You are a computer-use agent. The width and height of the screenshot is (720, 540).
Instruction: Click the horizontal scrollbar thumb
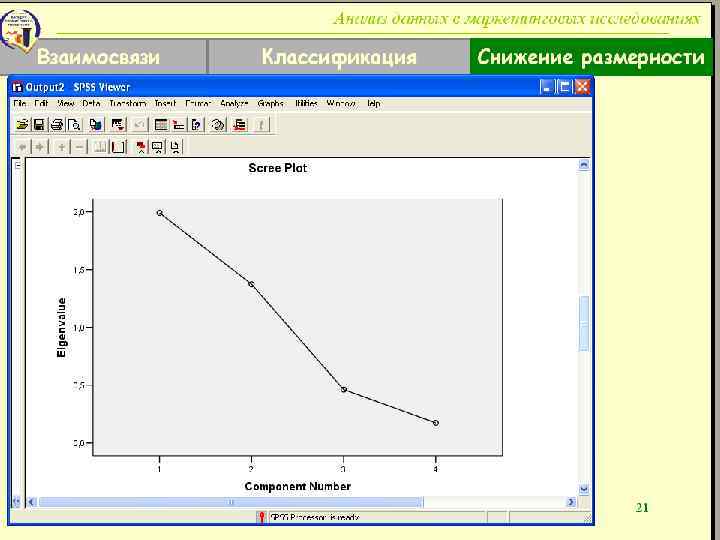tap(231, 502)
